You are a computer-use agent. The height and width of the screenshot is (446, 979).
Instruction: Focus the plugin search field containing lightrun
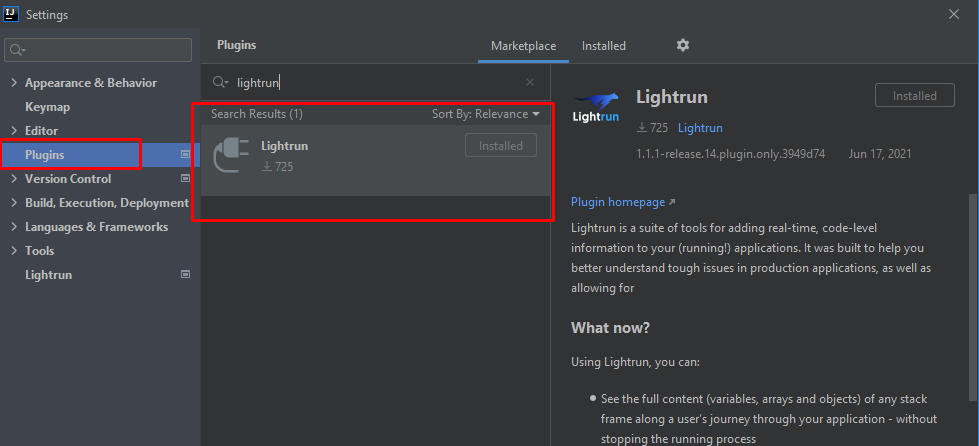[375, 82]
